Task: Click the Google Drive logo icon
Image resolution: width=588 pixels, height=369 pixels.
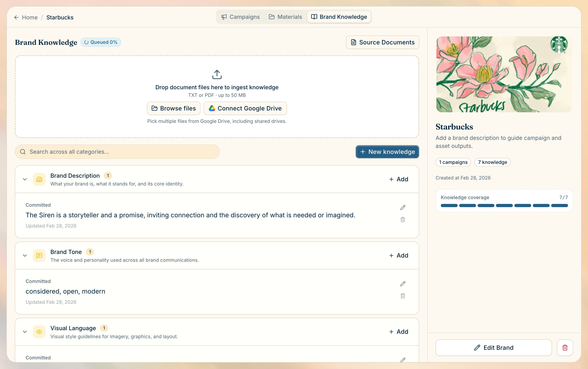Action: [212, 108]
